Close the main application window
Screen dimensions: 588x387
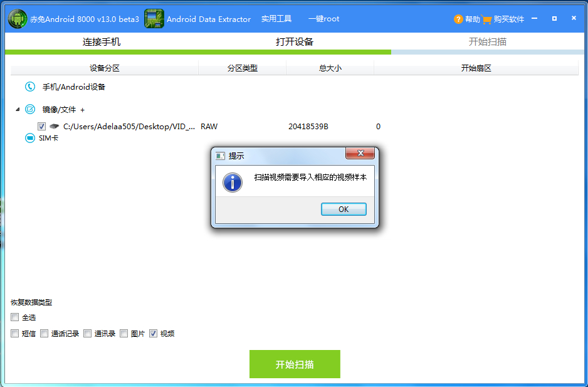pos(574,18)
